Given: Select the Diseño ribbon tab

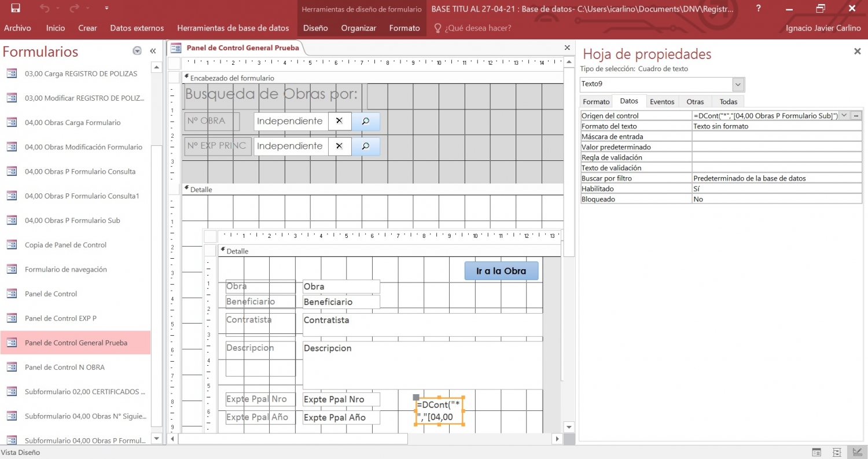Looking at the screenshot, I should [x=315, y=28].
